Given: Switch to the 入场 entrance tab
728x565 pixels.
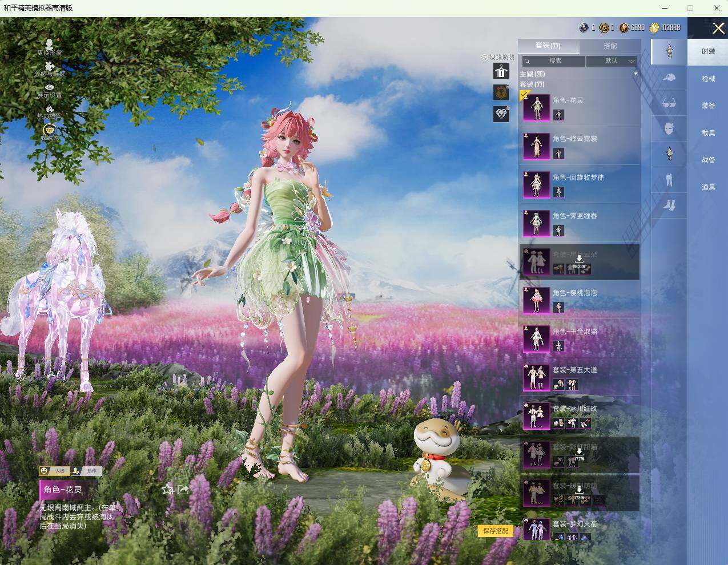Looking at the screenshot, I should (x=54, y=471).
